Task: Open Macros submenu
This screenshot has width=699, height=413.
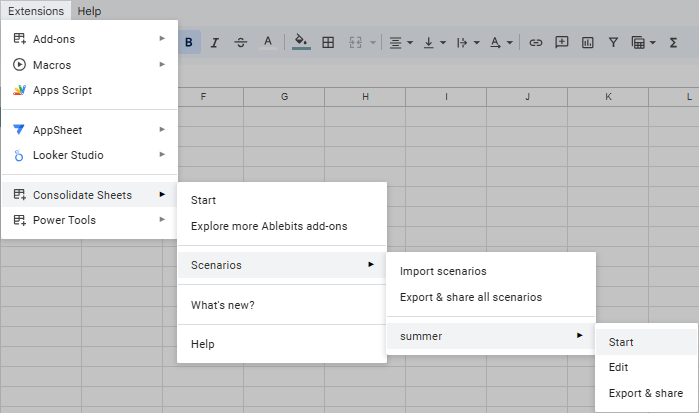Action: coord(89,65)
